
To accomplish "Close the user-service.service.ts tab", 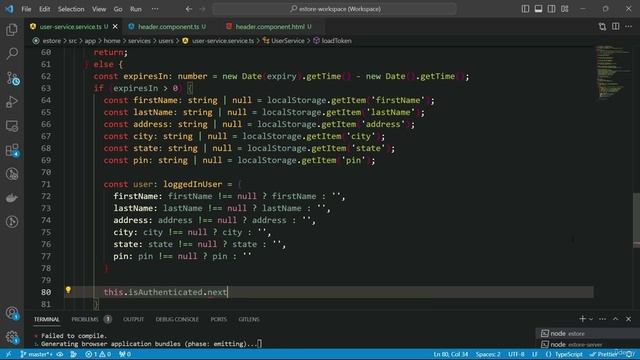I will click(115, 27).
